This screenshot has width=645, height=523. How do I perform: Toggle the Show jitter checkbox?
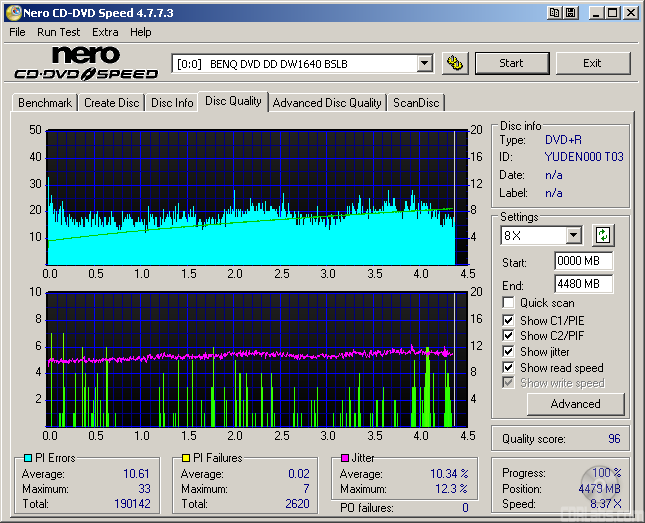click(x=509, y=352)
